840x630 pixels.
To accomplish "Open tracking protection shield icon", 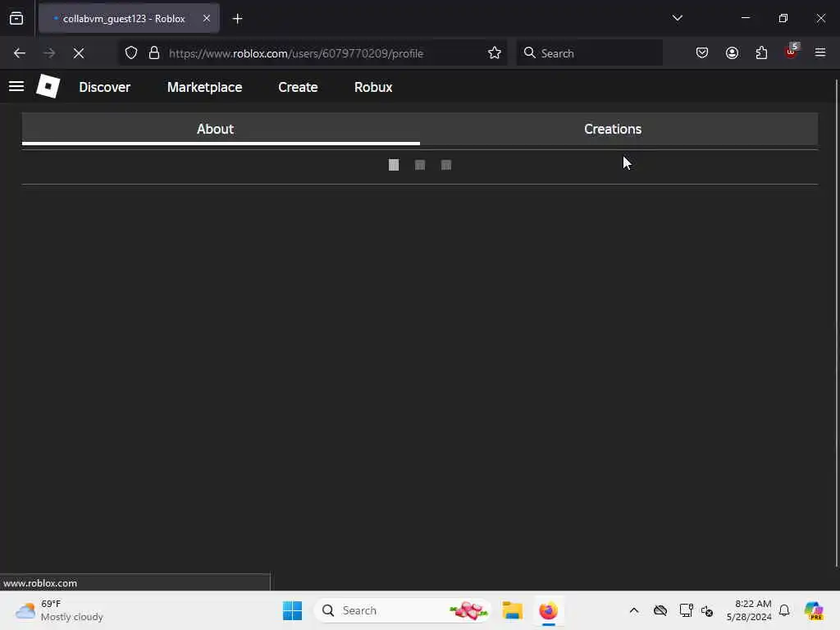I will pyautogui.click(x=131, y=53).
